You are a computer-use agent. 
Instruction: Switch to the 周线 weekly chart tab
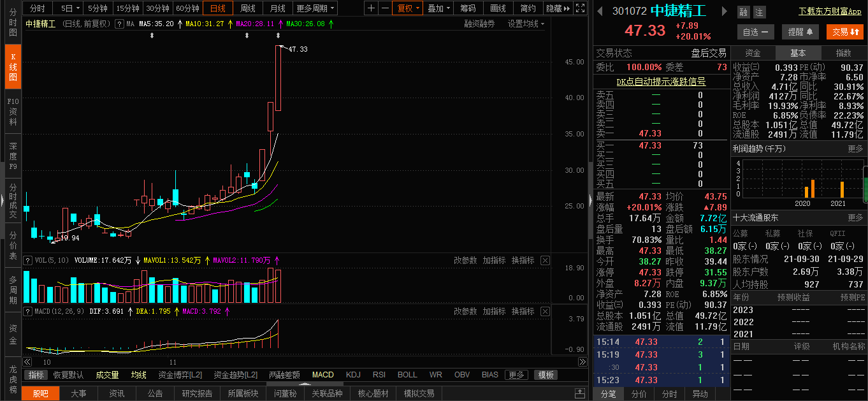pos(247,8)
